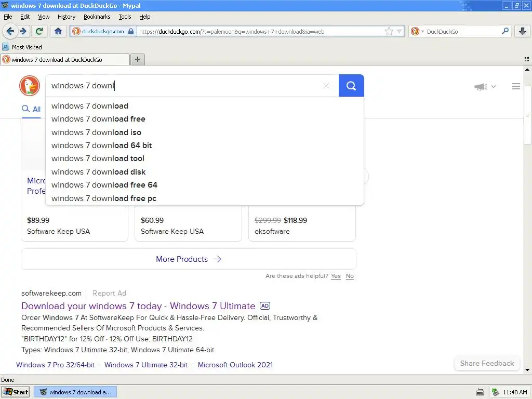Click the $60.99 Software Keep USA product card
The width and height of the screenshot is (532, 399).
188,223
